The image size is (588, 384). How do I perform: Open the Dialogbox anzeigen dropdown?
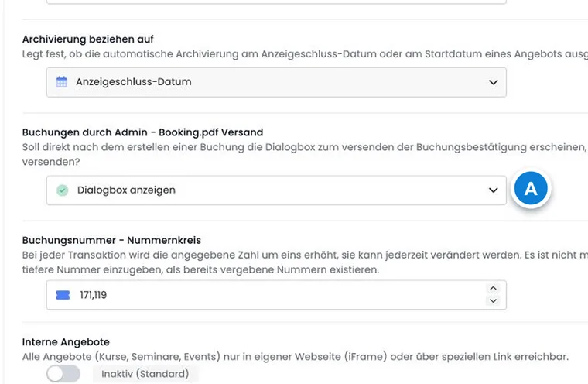276,190
